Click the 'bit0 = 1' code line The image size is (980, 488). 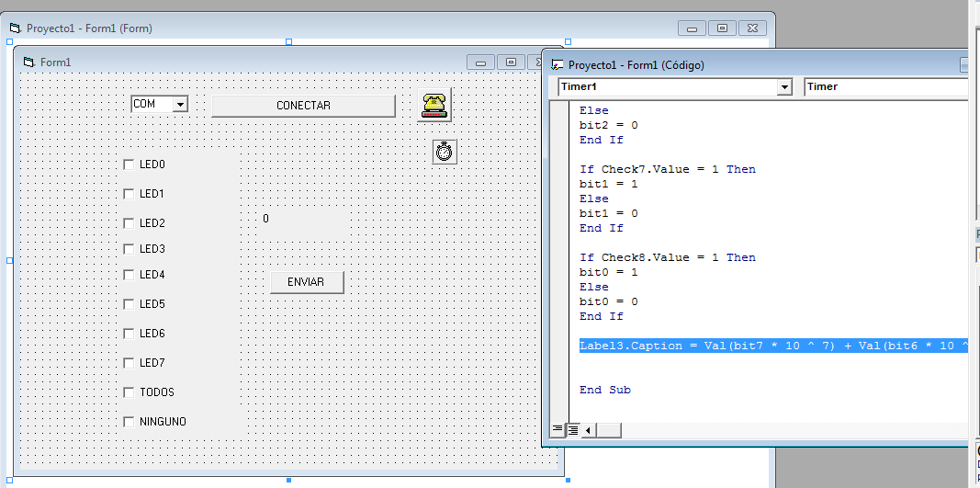click(609, 272)
